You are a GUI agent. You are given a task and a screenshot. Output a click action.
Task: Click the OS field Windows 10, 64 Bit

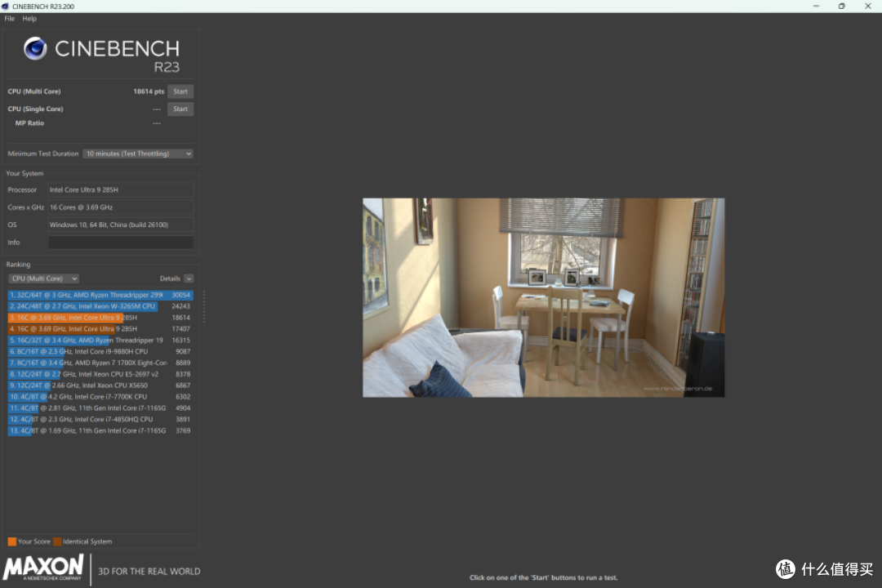click(x=120, y=225)
